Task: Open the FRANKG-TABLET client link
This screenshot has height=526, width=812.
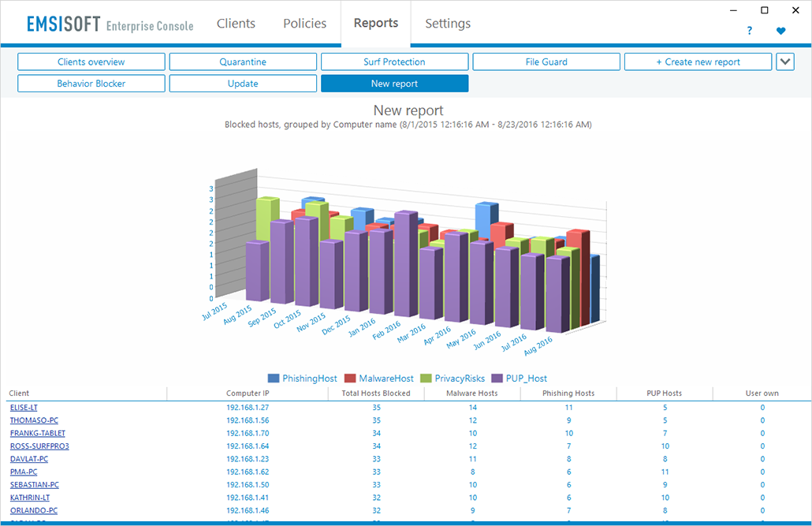Action: [x=38, y=433]
